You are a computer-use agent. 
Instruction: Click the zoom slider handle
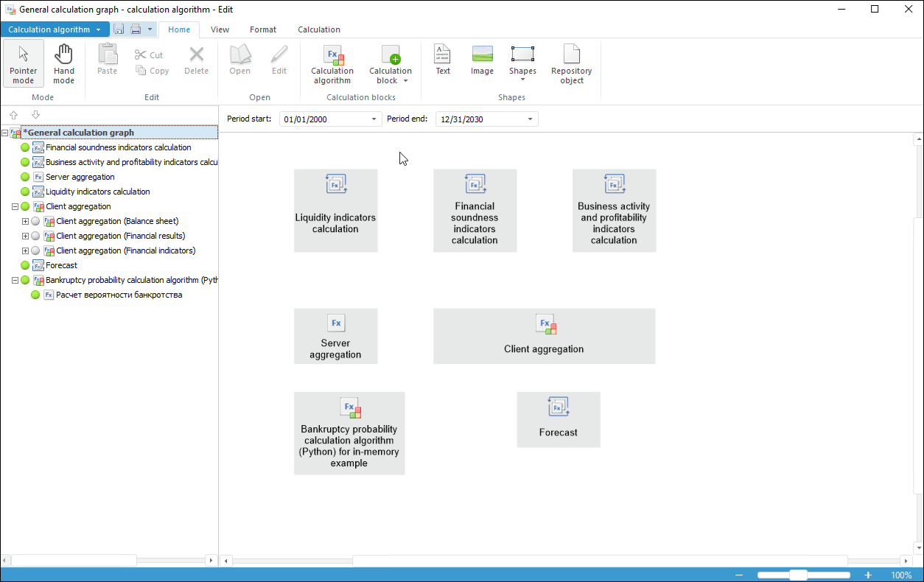tap(798, 575)
